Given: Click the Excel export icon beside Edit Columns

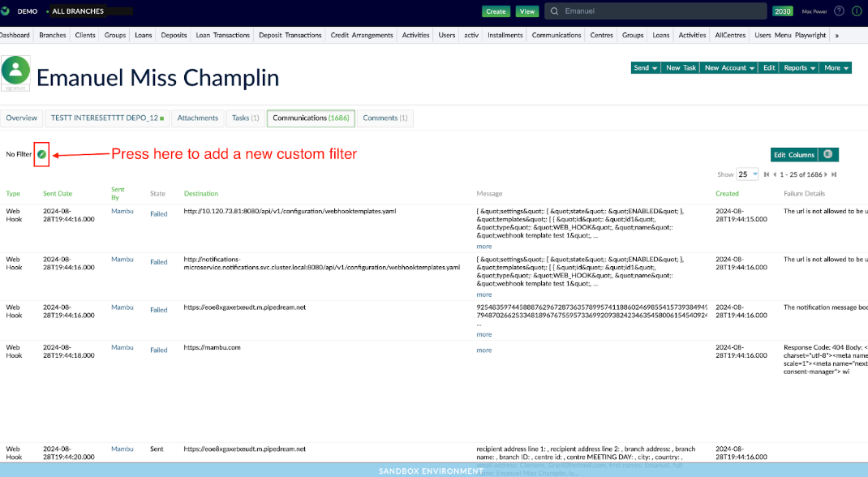Looking at the screenshot, I should (x=827, y=154).
